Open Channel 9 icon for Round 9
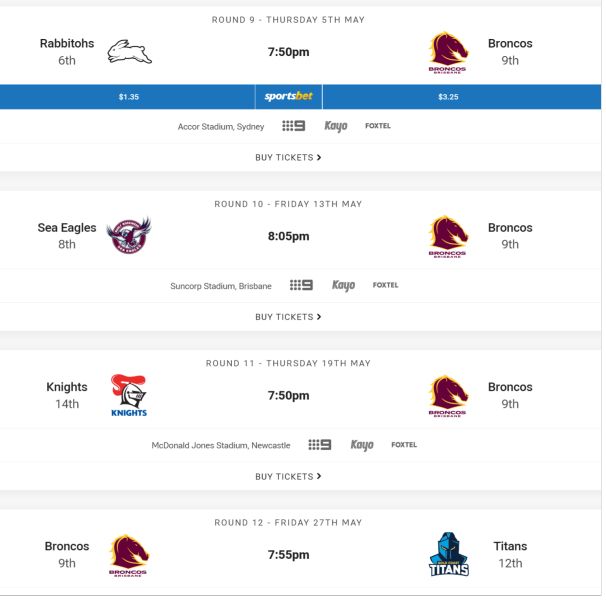 [x=294, y=126]
